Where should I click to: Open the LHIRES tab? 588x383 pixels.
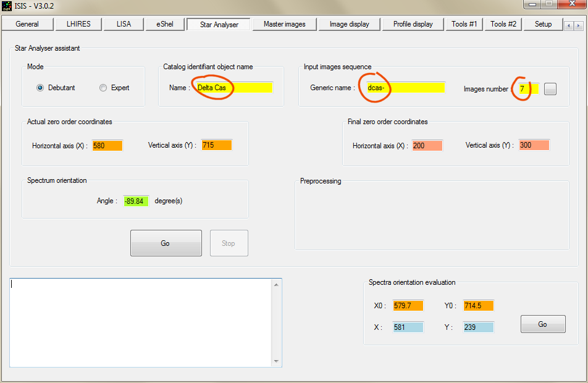[x=74, y=24]
